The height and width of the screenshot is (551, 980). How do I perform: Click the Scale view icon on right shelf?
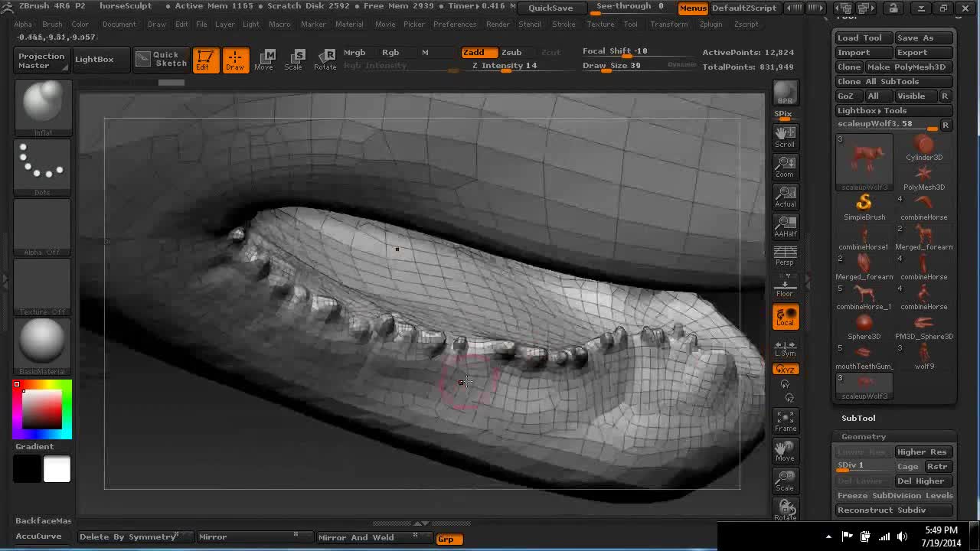785,481
